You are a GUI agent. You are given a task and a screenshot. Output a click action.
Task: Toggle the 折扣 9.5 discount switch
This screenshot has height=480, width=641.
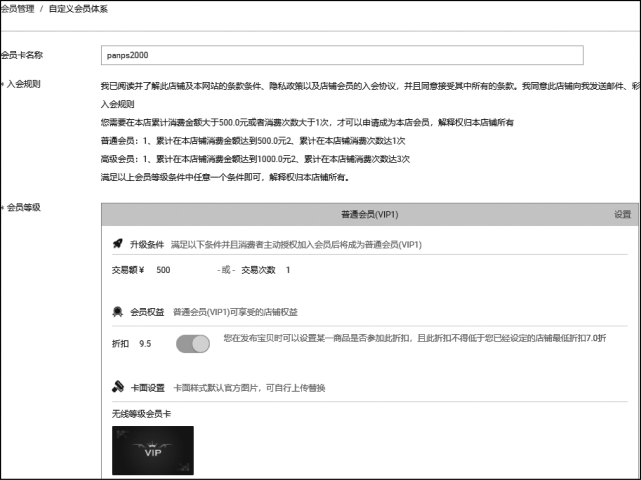193,344
